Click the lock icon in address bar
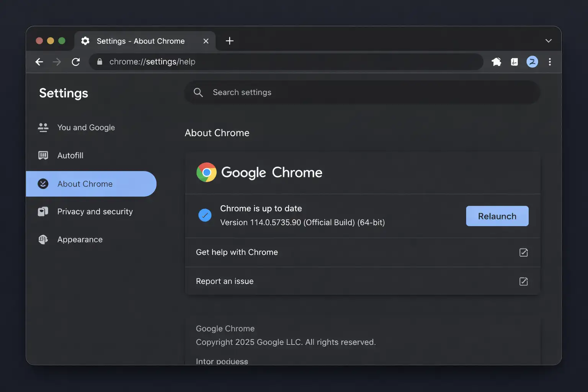Screen dimensions: 588x392 [x=100, y=62]
